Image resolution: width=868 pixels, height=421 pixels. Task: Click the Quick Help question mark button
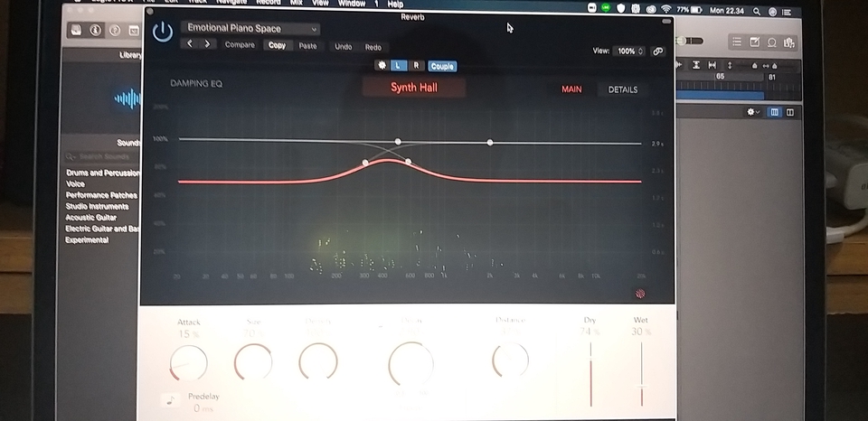pos(115,31)
